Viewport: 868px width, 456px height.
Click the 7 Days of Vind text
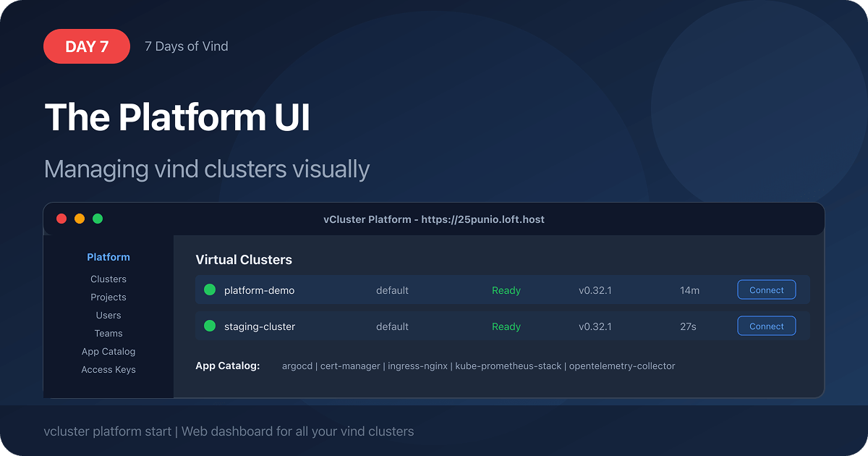pyautogui.click(x=186, y=46)
